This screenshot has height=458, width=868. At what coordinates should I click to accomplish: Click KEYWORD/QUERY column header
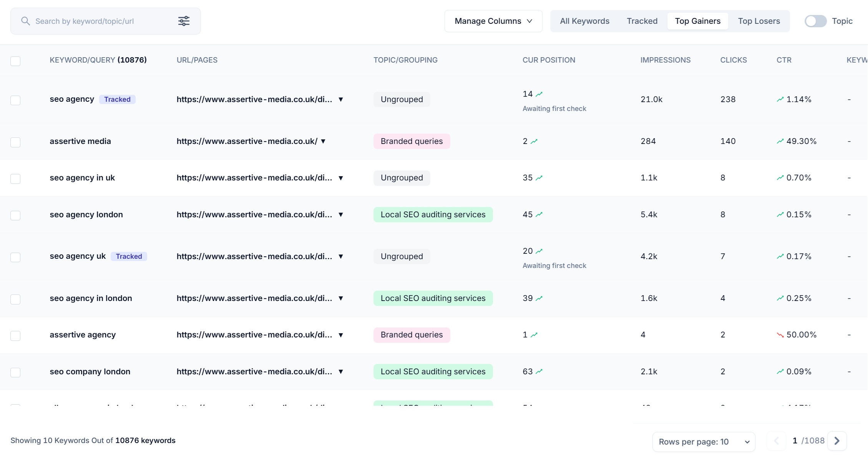(x=98, y=60)
